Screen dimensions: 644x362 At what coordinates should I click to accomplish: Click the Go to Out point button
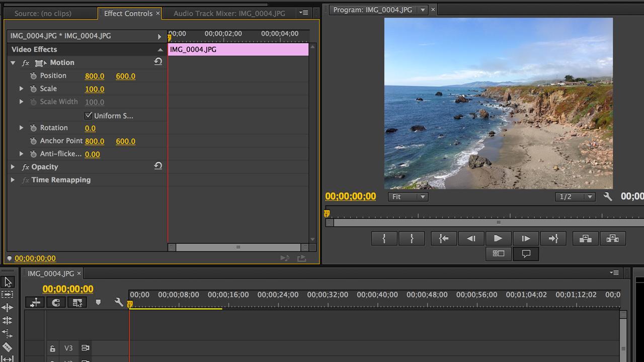[553, 239]
